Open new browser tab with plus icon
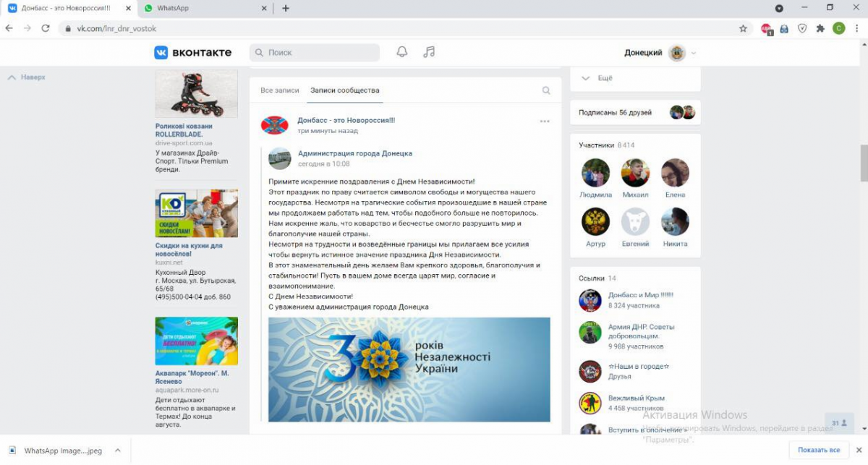This screenshot has height=465, width=868. (286, 9)
